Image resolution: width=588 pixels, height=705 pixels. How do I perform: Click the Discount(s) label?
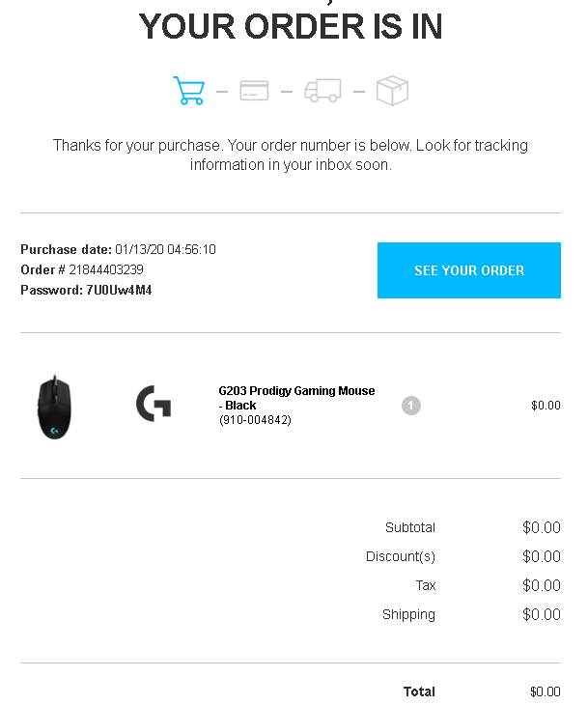coord(400,556)
